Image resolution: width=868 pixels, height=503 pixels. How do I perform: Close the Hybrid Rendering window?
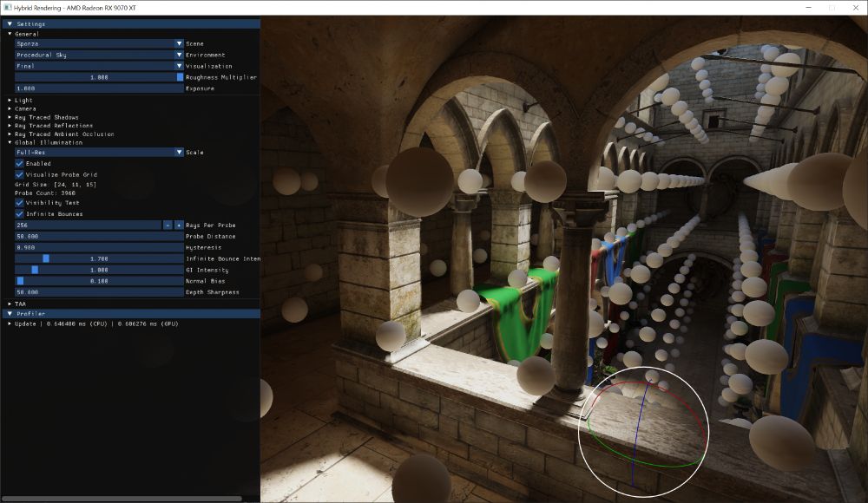[856, 8]
